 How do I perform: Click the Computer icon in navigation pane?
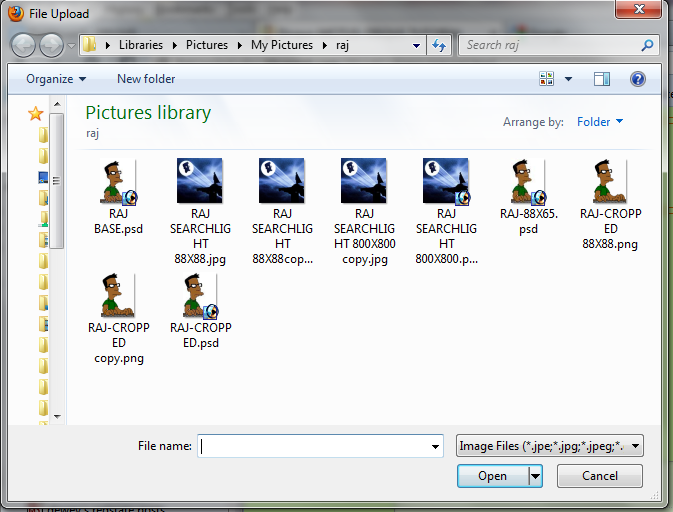pos(43,177)
